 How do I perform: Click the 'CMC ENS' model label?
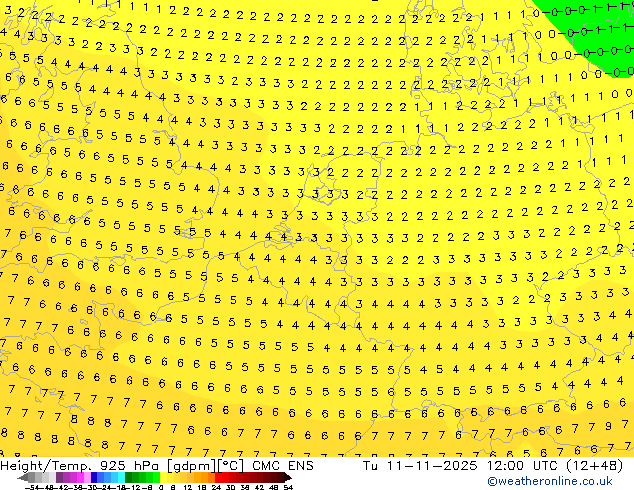pos(283,466)
